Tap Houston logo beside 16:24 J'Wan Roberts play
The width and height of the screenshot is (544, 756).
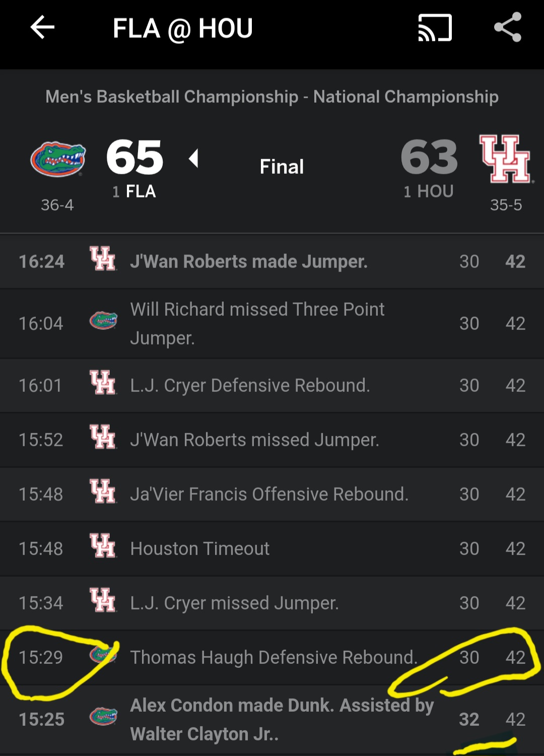coord(103,259)
